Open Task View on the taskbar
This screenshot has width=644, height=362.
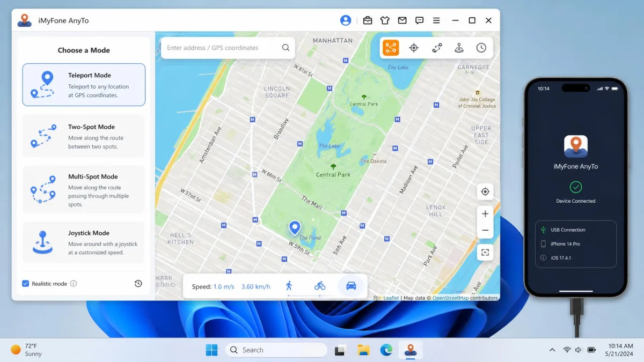[340, 350]
